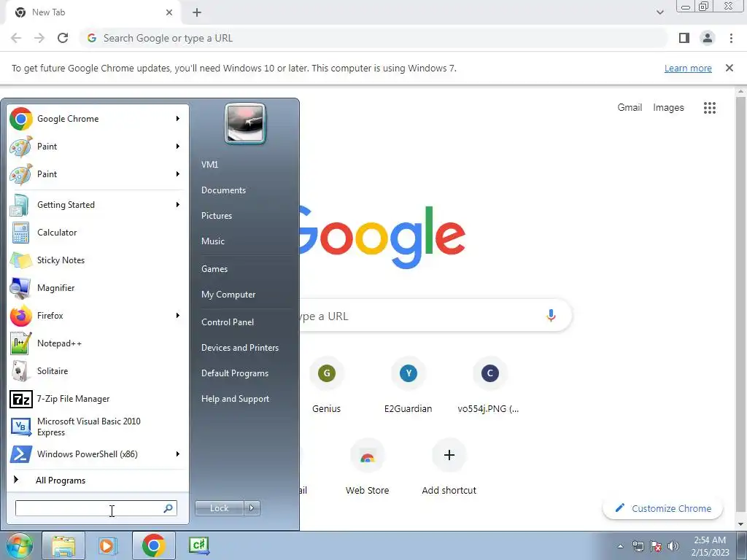Open Pictures library
The height and width of the screenshot is (560, 747).
point(217,216)
